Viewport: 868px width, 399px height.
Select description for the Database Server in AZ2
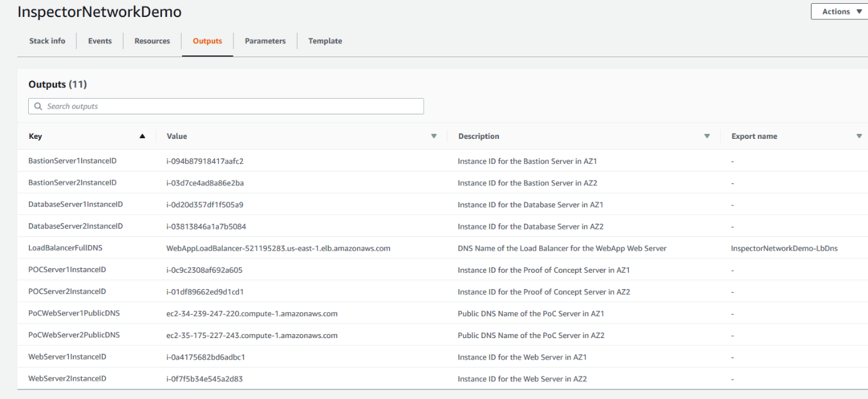tap(530, 226)
